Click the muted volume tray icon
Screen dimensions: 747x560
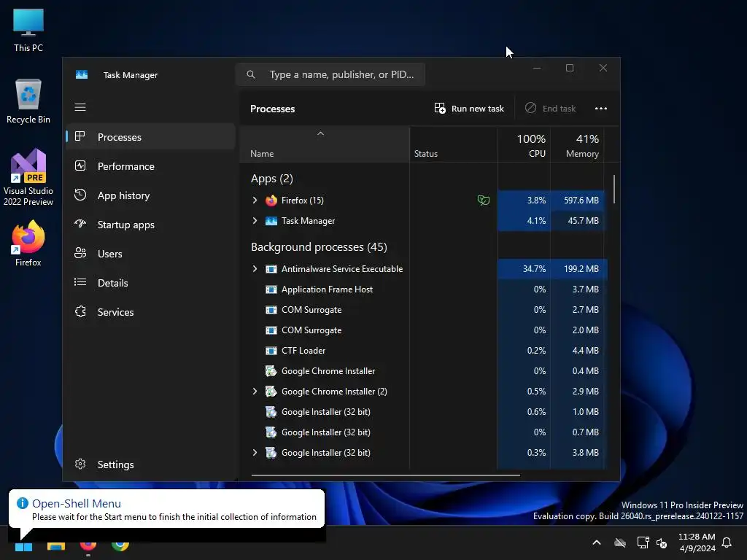(661, 542)
